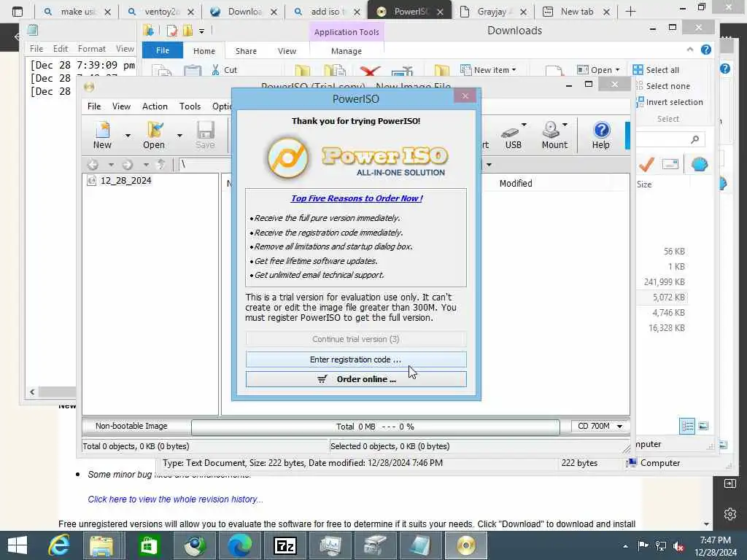Open the Store app from the taskbar
This screenshot has height=560, width=747.
click(x=149, y=545)
